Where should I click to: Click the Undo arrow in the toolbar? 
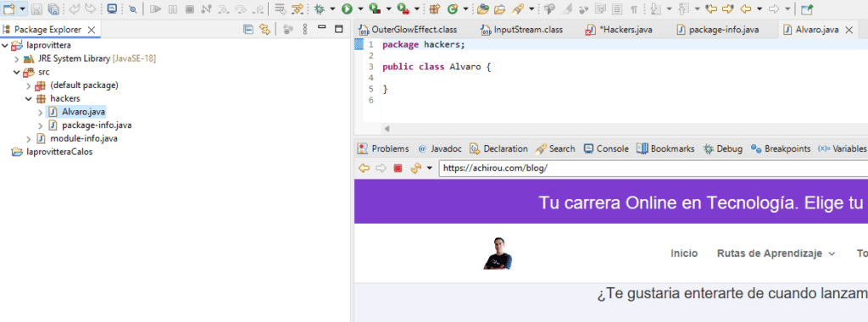75,8
